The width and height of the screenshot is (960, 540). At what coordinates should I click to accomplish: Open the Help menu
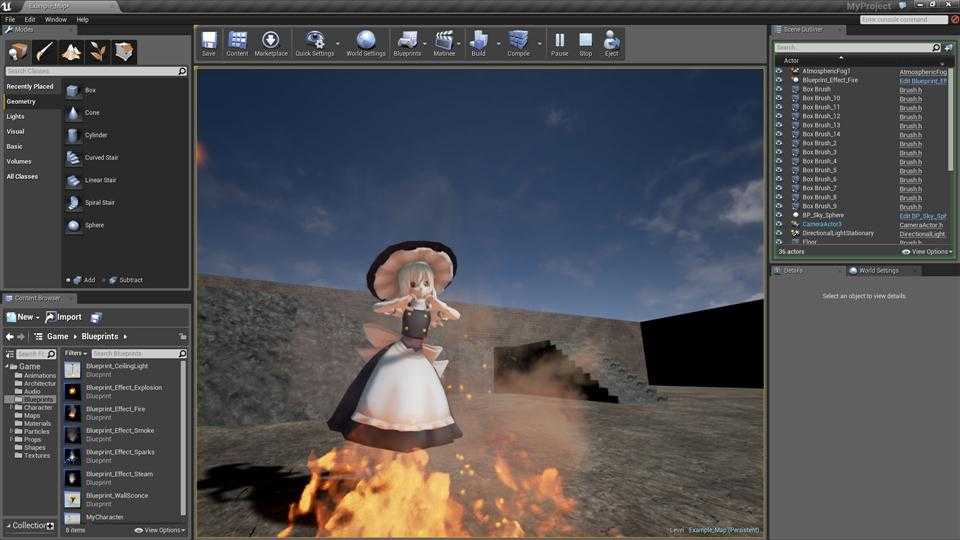(x=83, y=20)
